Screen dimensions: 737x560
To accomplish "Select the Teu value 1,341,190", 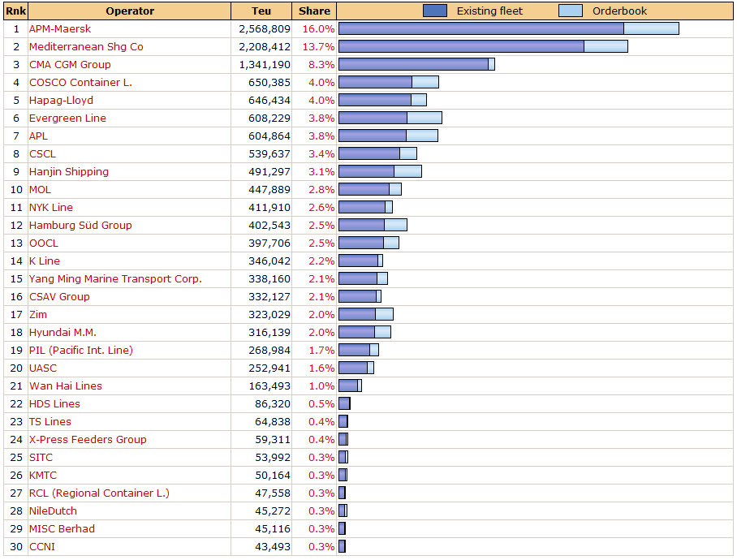I will 265,65.
